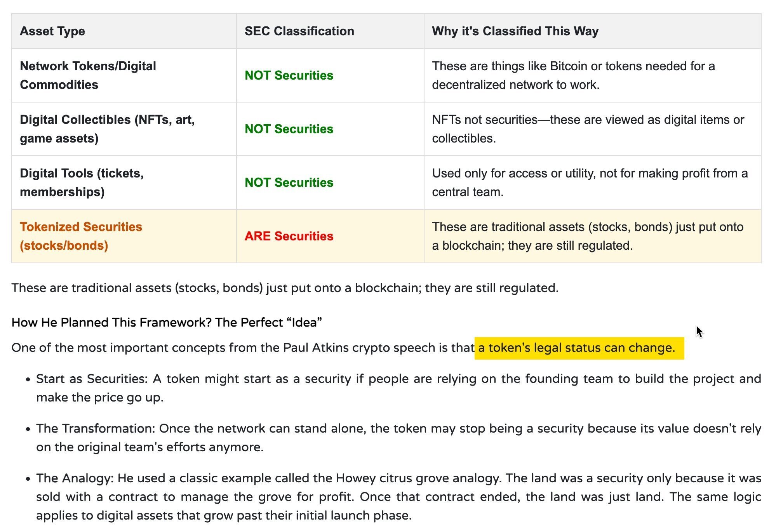This screenshot has height=532, width=776.
Task: Click "The Transformation" bullet point text
Action: [398, 438]
